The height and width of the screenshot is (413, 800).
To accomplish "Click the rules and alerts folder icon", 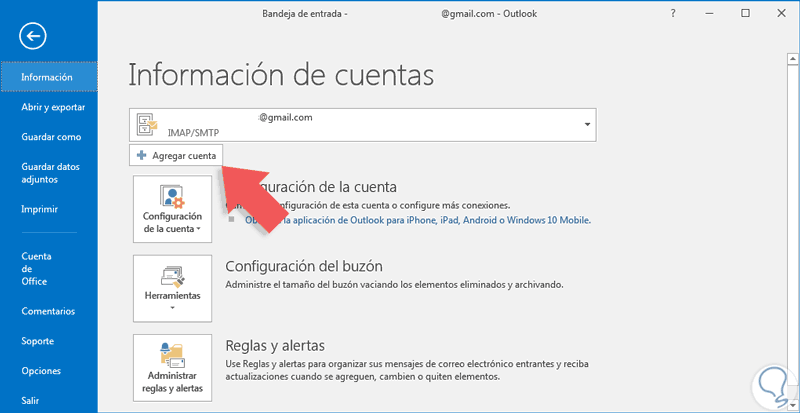I will [x=172, y=355].
